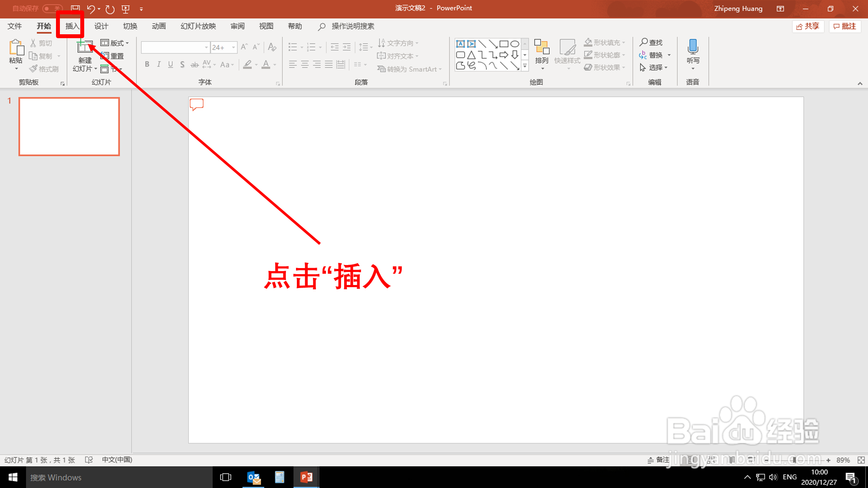Switch to Normal view in status bar
The width and height of the screenshot is (868, 488).
click(x=691, y=460)
